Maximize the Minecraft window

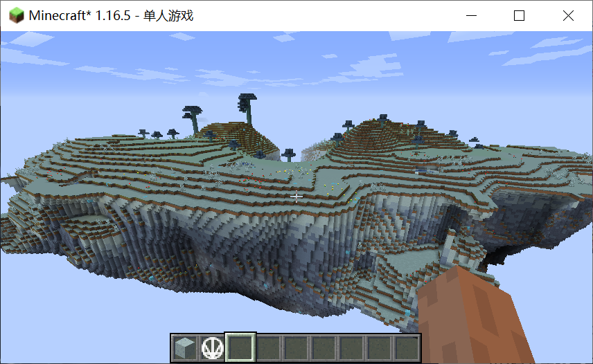520,15
